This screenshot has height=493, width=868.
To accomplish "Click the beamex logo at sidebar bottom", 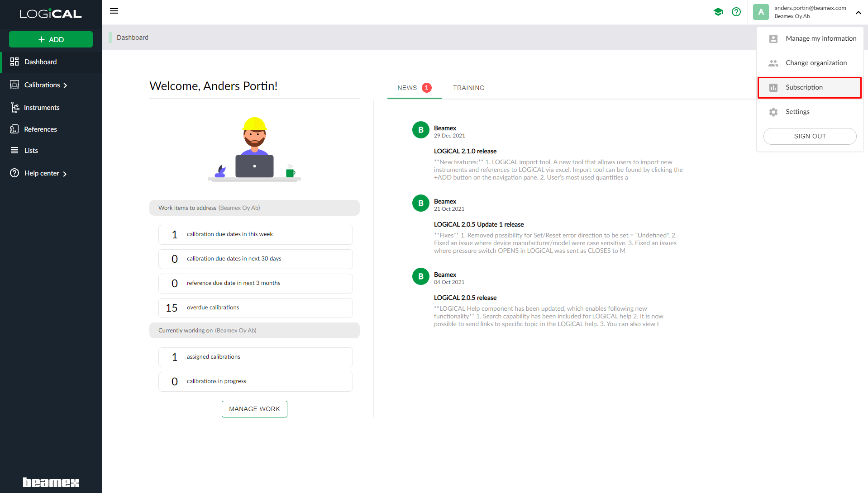I will [51, 482].
